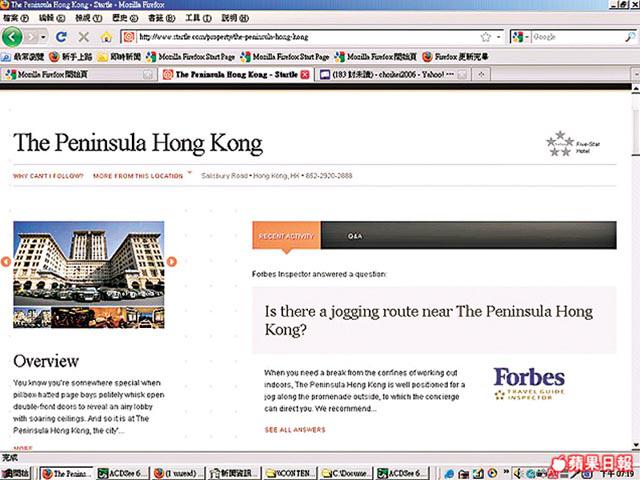
Task: Switch to the Mozilla Firefox 開始頁 tab
Action: click(x=78, y=74)
